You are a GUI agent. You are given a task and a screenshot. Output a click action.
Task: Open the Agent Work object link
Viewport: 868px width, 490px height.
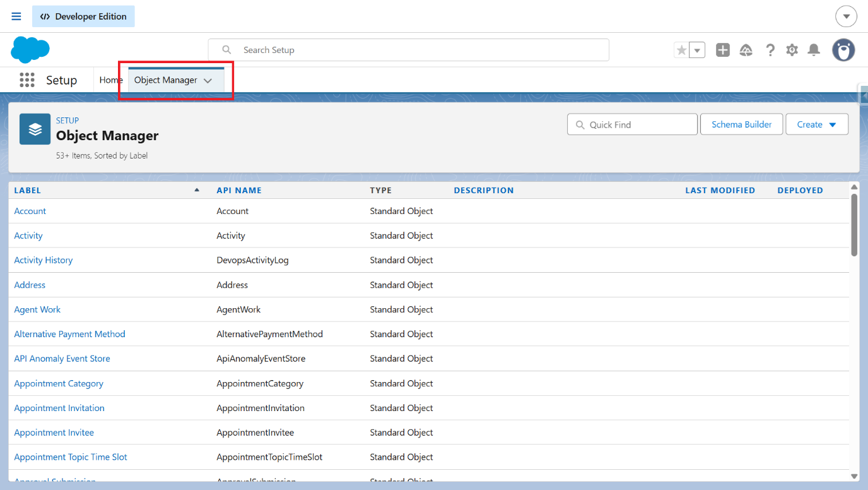pos(37,309)
